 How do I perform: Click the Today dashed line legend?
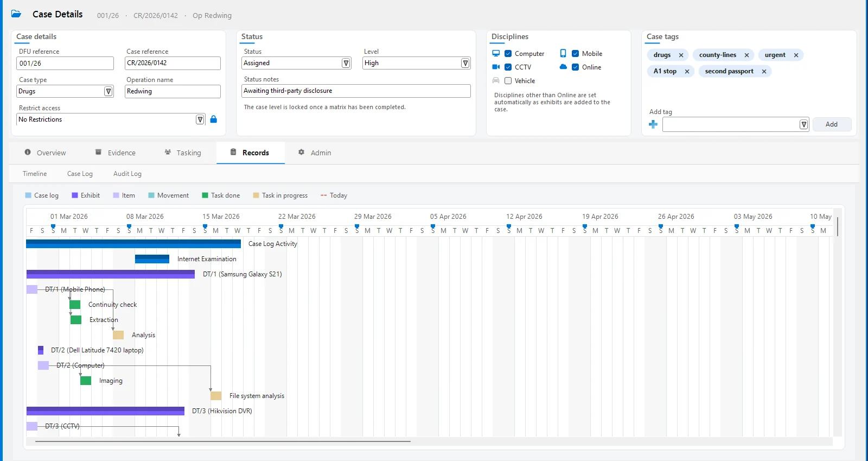pos(324,195)
